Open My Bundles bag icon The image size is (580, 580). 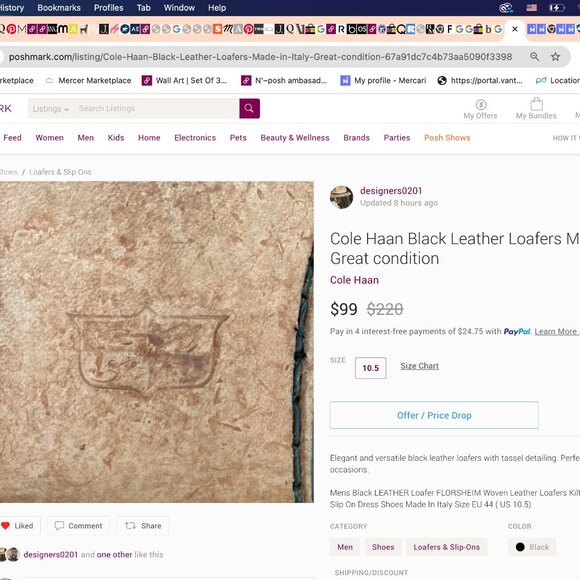(536, 104)
